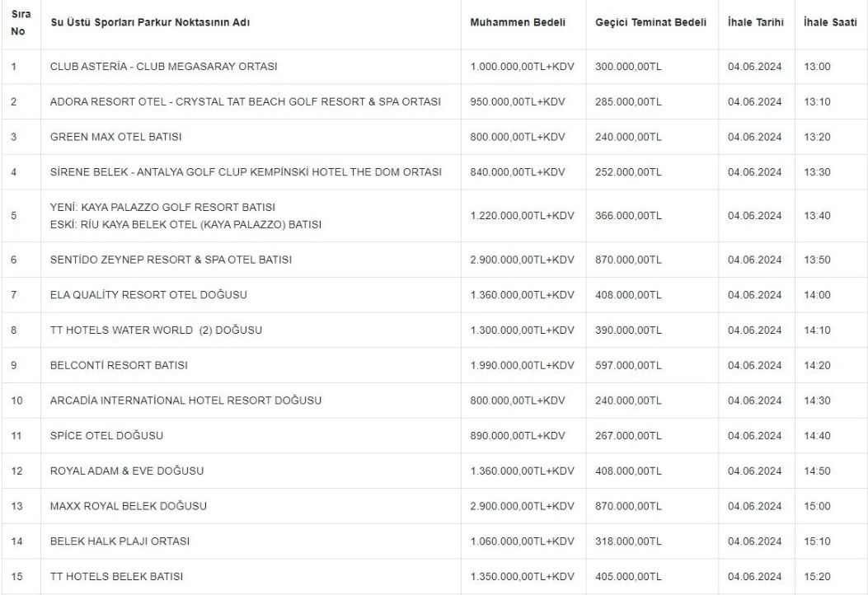
Task: Click the SİRENE BELEK row name
Action: [x=246, y=172]
